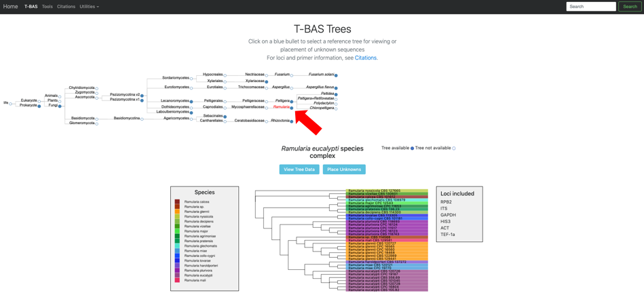Screen dimensions: 644x295
Task: Click the Basidiomycota hollow bullet
Action: [97, 119]
